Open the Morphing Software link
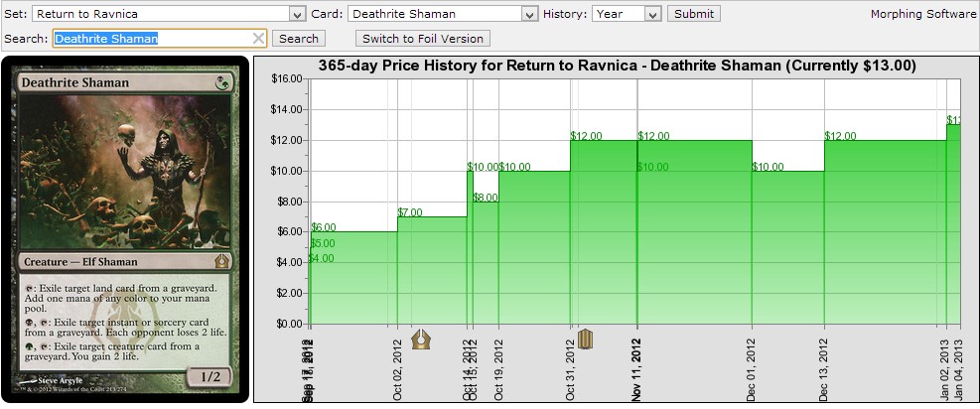Image resolution: width=980 pixels, height=409 pixels. [x=923, y=14]
